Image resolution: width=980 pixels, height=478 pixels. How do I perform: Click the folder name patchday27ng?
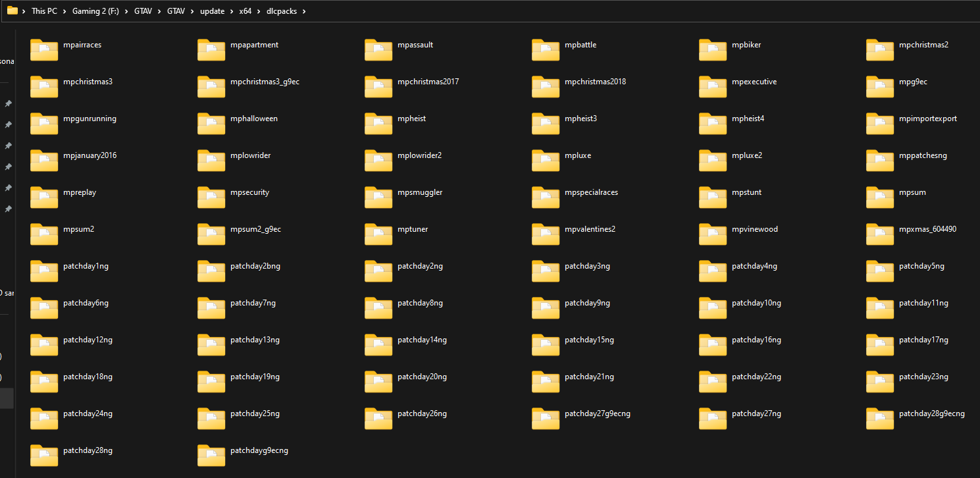point(757,413)
